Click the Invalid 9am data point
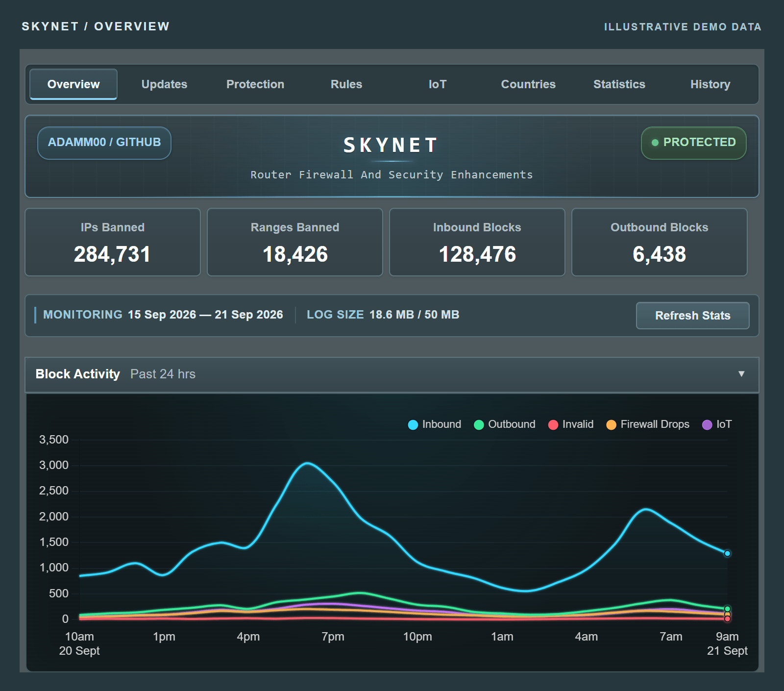The height and width of the screenshot is (691, 784). click(x=727, y=619)
